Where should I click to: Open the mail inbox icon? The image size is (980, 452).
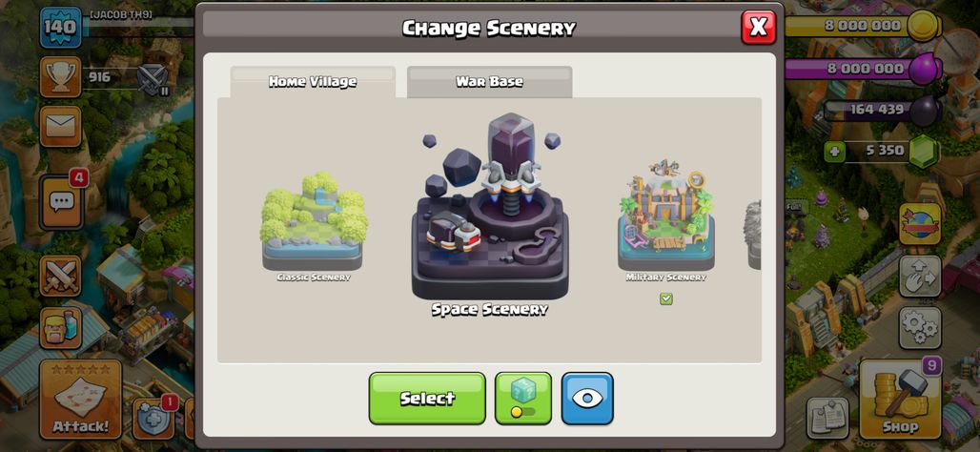(x=61, y=126)
